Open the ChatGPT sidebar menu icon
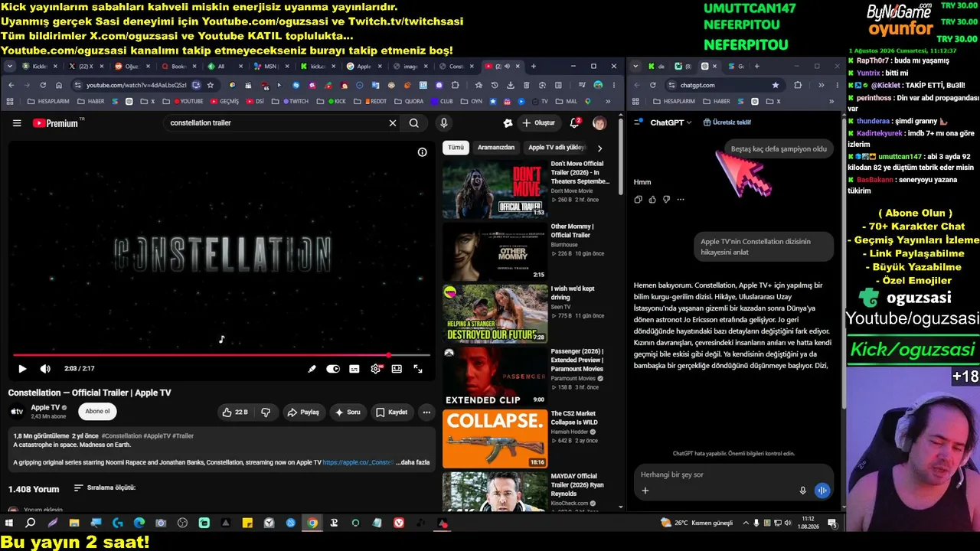This screenshot has width=980, height=551. (638, 122)
